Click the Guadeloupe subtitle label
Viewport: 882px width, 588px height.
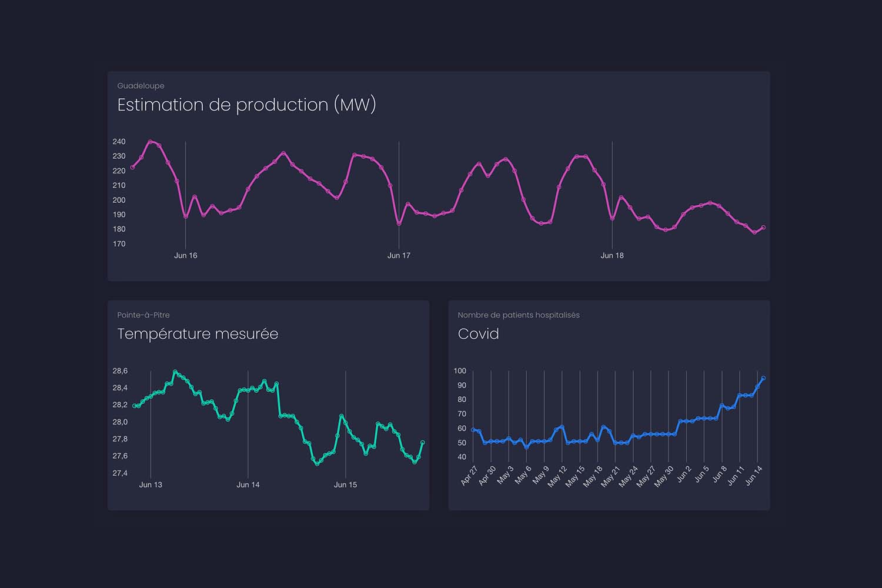[141, 86]
